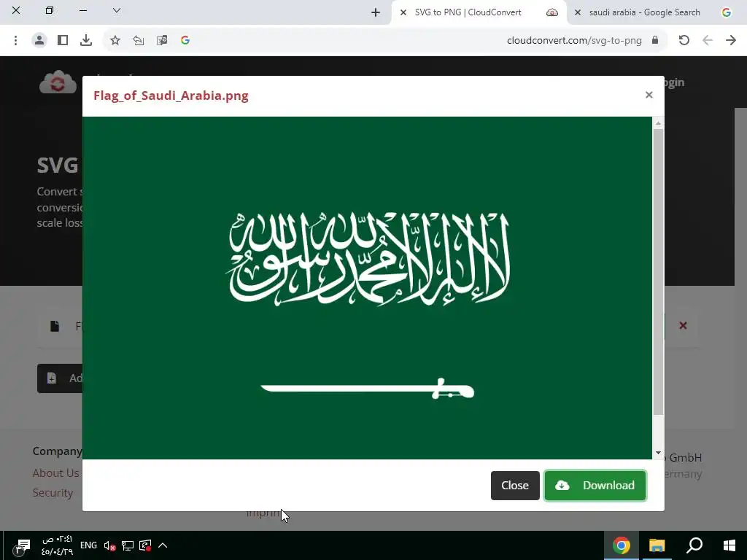This screenshot has height=560, width=747.
Task: Click the preview dialog scrollbar thumb
Action: point(658,271)
